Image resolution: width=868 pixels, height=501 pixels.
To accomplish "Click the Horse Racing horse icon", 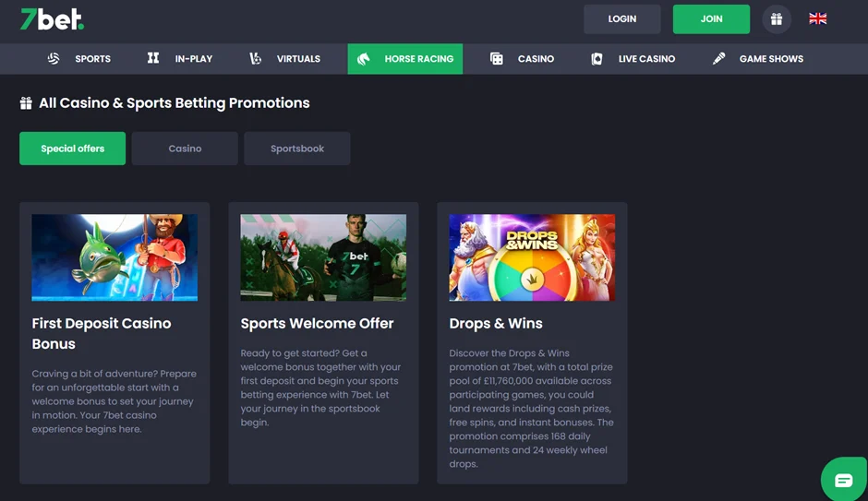I will [364, 59].
